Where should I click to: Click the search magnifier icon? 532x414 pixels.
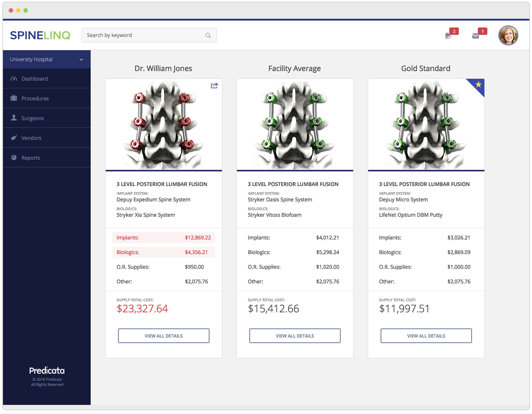[208, 35]
